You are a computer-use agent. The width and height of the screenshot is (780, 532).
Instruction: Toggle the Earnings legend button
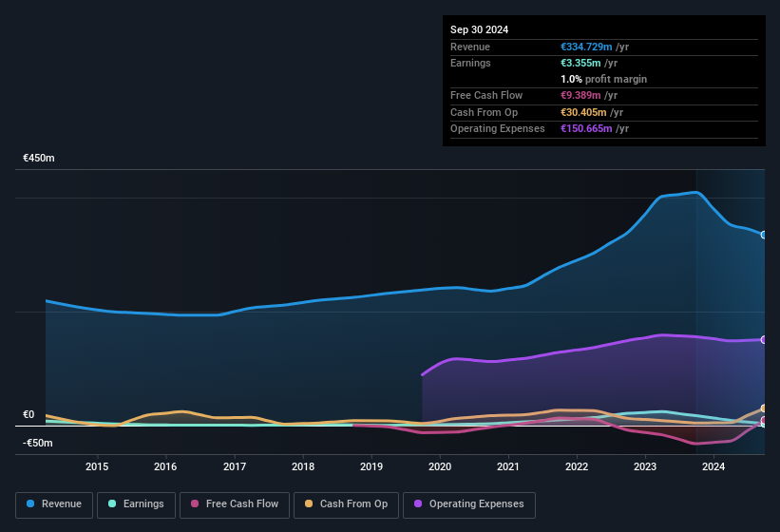coord(136,504)
